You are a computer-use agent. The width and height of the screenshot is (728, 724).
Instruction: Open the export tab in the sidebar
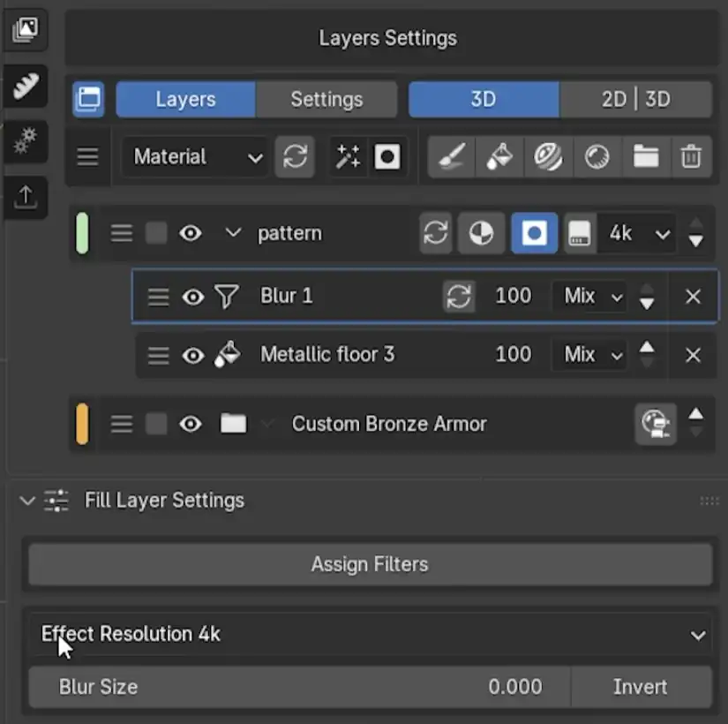tap(25, 196)
